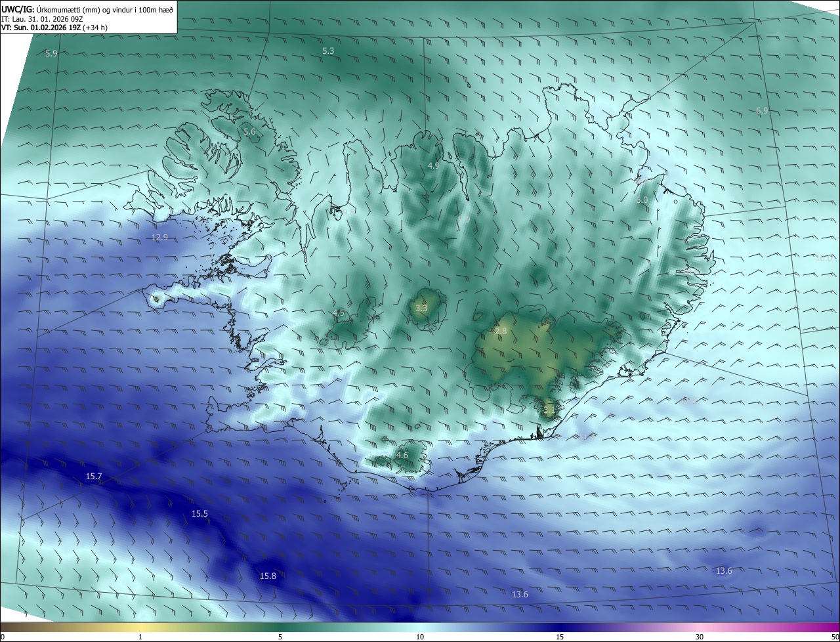Image resolution: width=840 pixels, height=642 pixels.
Task: Click the 3.3 value on the glacier
Action: 421,308
